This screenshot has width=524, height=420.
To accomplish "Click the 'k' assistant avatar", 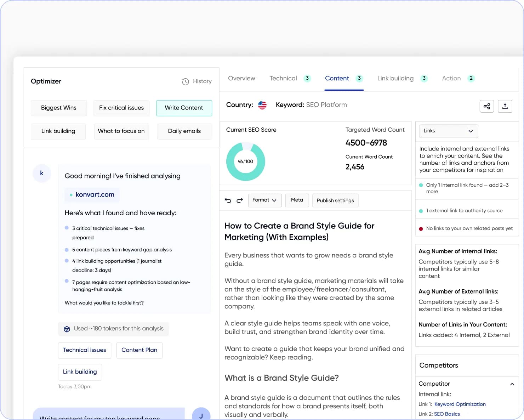I will click(42, 173).
